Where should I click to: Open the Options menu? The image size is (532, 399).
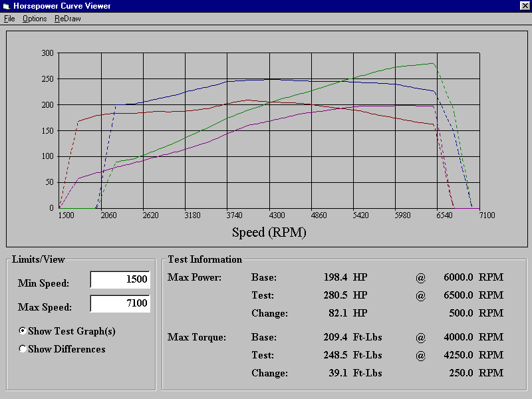pos(35,19)
